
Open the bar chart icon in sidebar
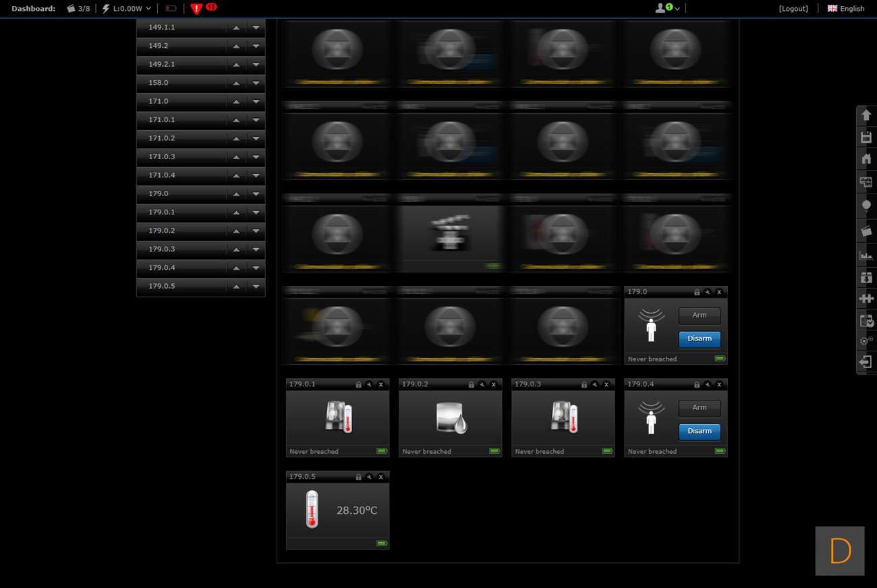tap(866, 256)
